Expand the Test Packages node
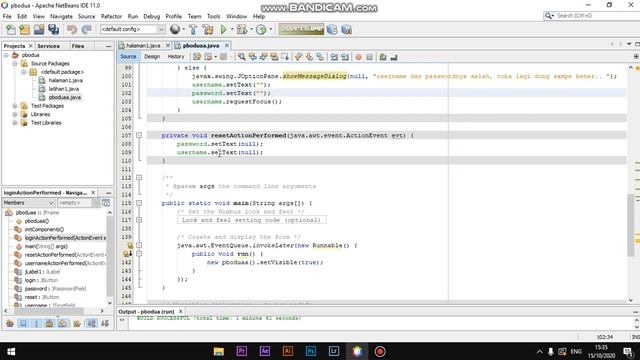 pyautogui.click(x=15, y=106)
